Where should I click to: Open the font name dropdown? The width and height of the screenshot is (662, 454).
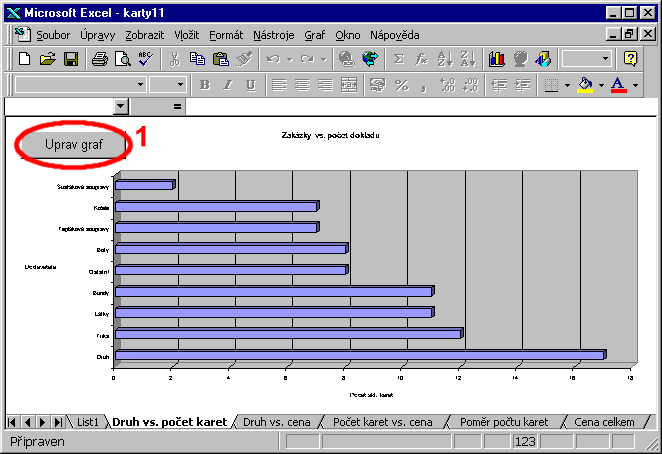pos(139,85)
